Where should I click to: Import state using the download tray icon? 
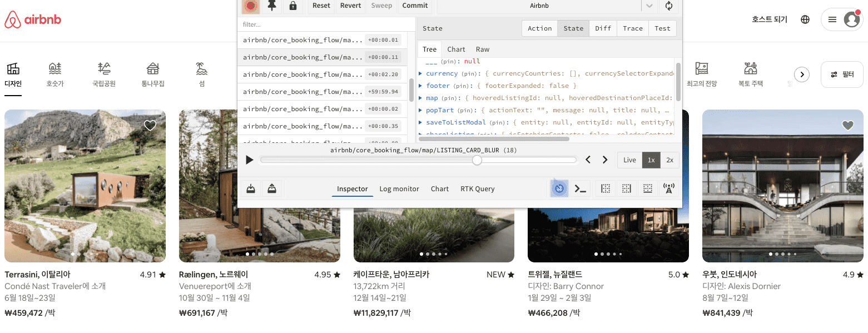click(x=251, y=189)
